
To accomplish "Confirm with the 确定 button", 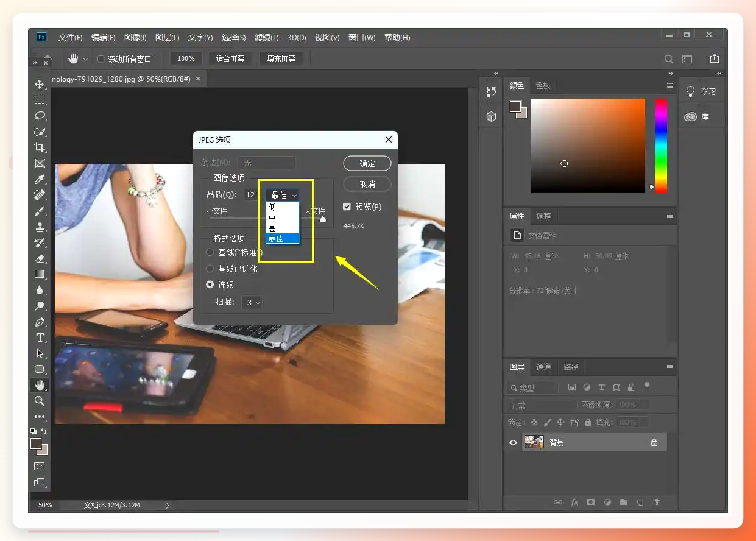I will [x=367, y=163].
